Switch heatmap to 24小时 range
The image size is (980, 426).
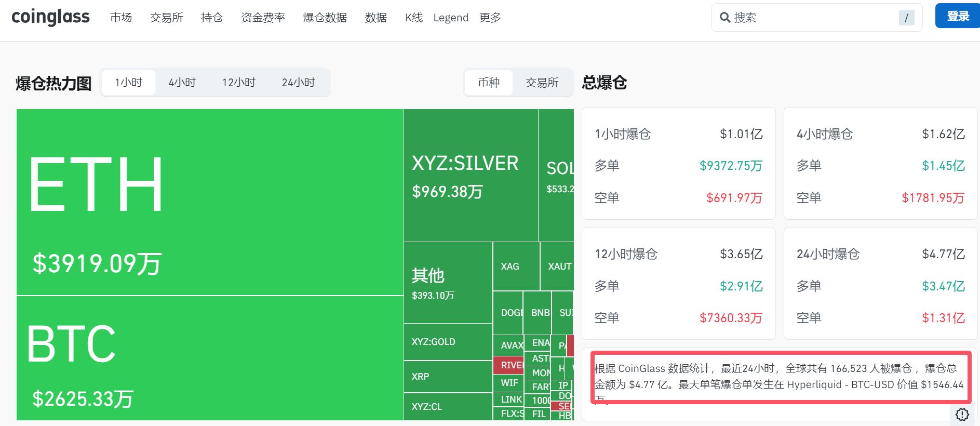click(x=298, y=83)
